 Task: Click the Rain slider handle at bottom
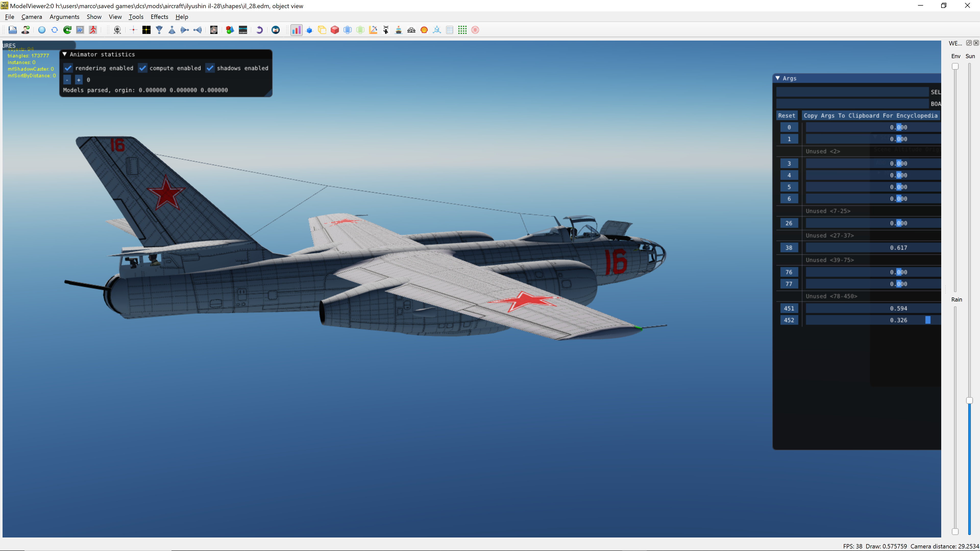click(955, 532)
